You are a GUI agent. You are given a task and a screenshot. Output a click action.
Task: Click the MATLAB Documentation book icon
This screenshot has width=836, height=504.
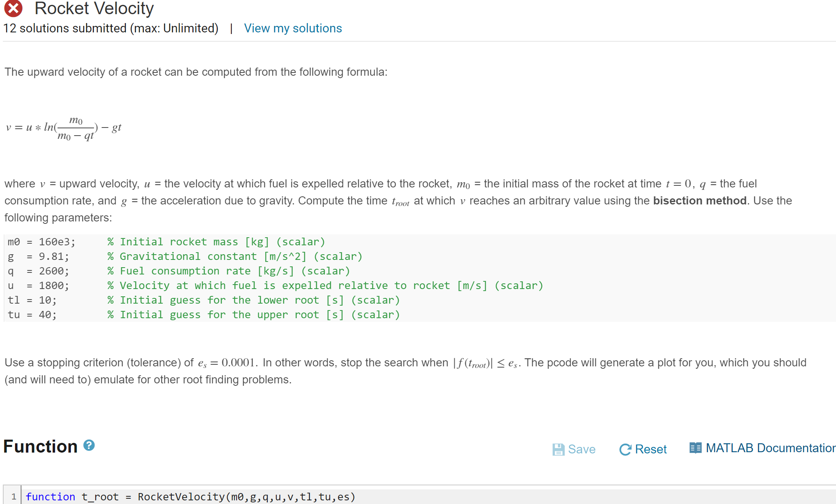click(695, 447)
